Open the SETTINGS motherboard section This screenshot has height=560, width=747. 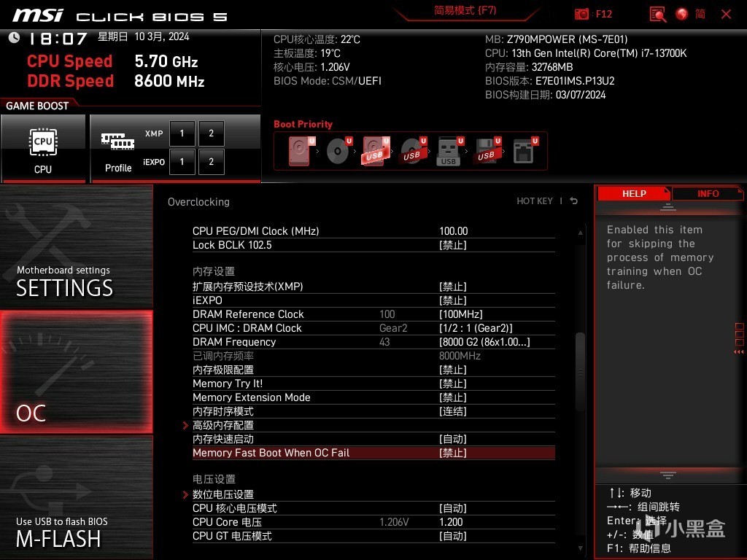(x=76, y=246)
